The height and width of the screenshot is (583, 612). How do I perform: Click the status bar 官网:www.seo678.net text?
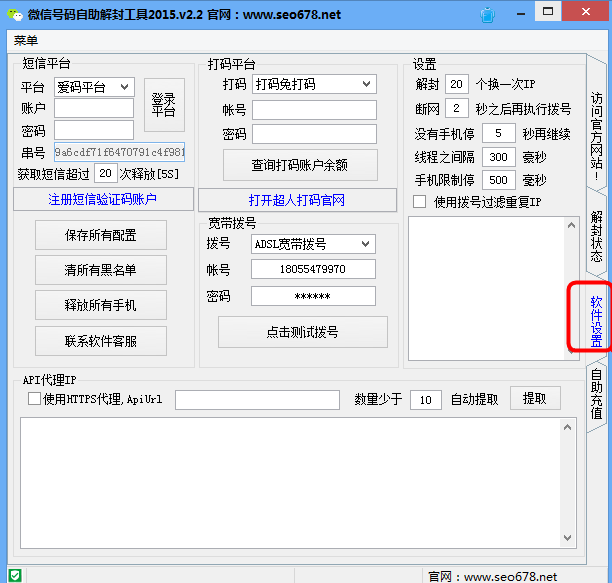[493, 576]
